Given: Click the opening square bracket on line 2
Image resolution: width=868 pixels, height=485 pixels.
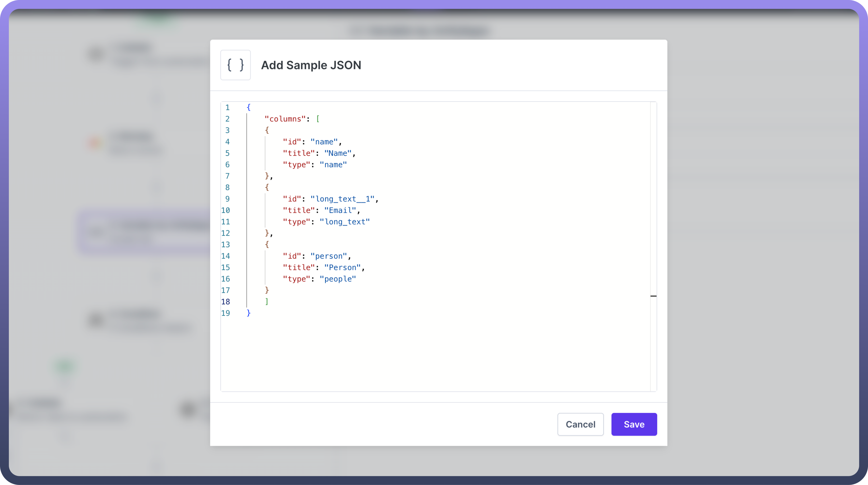Looking at the screenshot, I should 317,119.
